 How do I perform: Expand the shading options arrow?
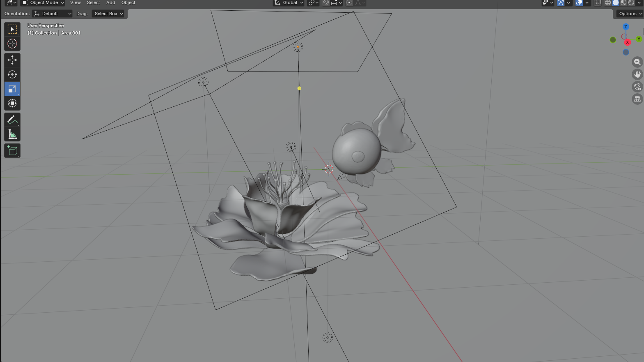639,3
